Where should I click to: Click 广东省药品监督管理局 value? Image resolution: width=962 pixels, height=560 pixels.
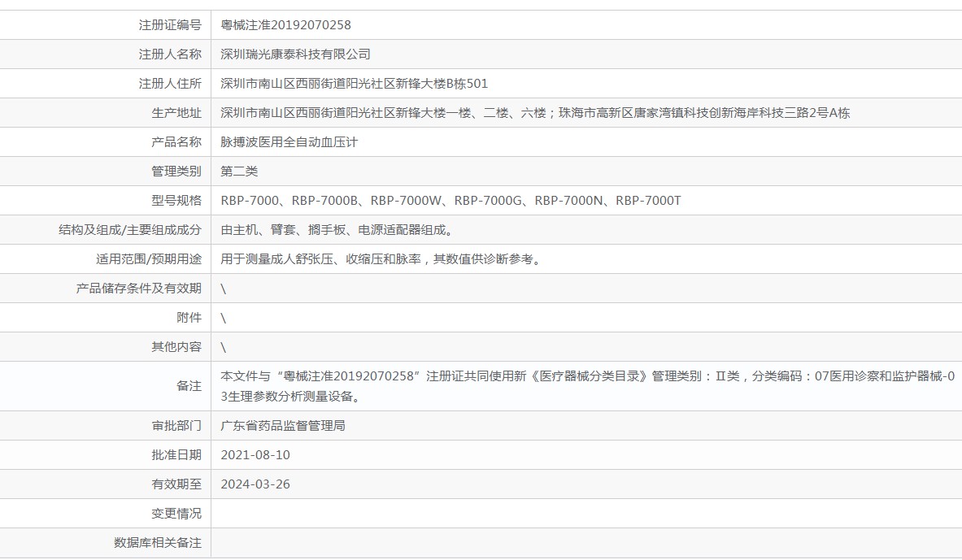pos(283,426)
